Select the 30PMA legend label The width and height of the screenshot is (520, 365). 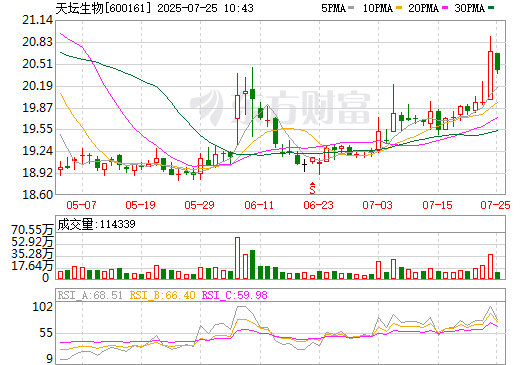469,8
